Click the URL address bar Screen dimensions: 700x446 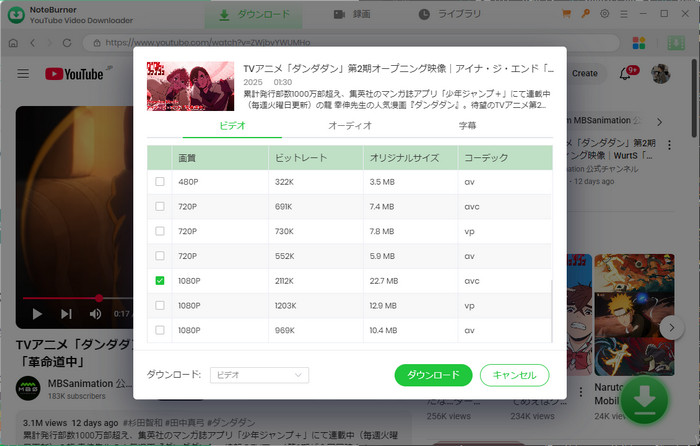click(351, 43)
